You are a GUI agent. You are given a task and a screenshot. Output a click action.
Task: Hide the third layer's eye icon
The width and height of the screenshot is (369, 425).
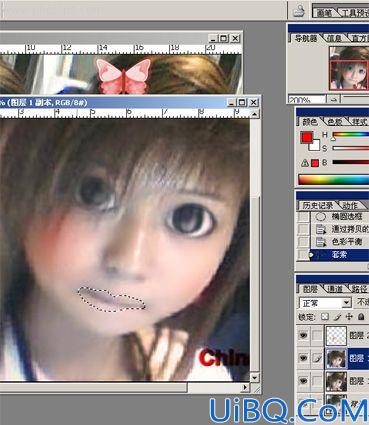pyautogui.click(x=303, y=381)
